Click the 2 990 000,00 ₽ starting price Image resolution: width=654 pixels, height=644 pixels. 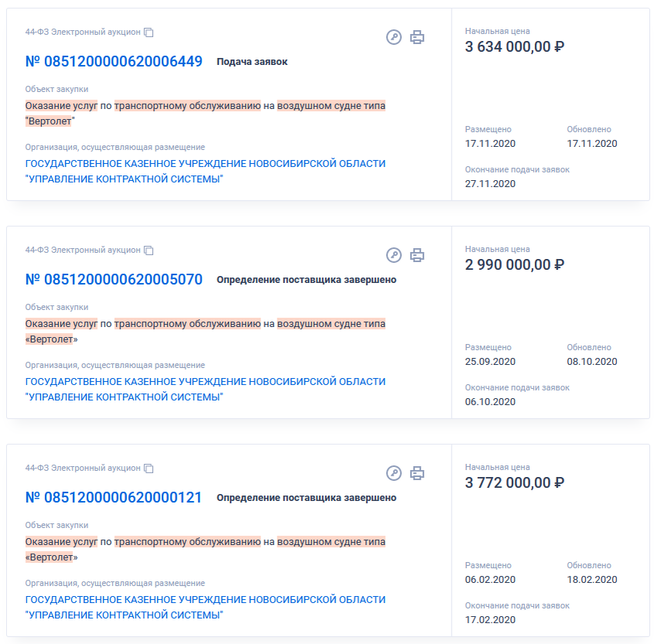(x=515, y=265)
